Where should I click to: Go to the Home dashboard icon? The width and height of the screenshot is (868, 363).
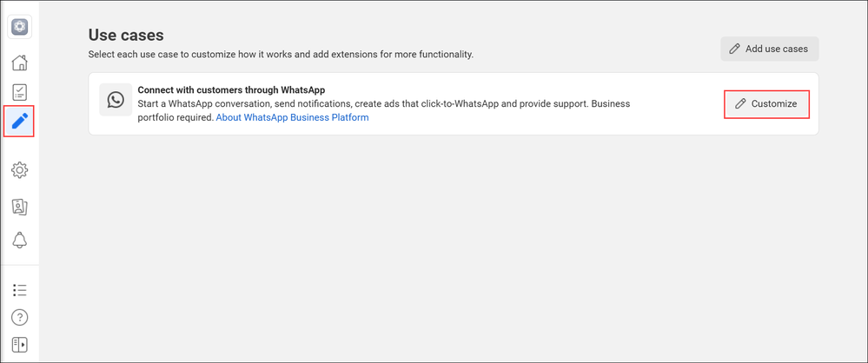19,63
